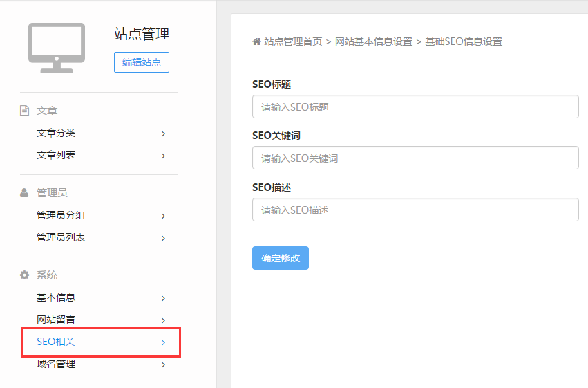Open the 文章列表 menu item
588x388 pixels.
click(56, 155)
